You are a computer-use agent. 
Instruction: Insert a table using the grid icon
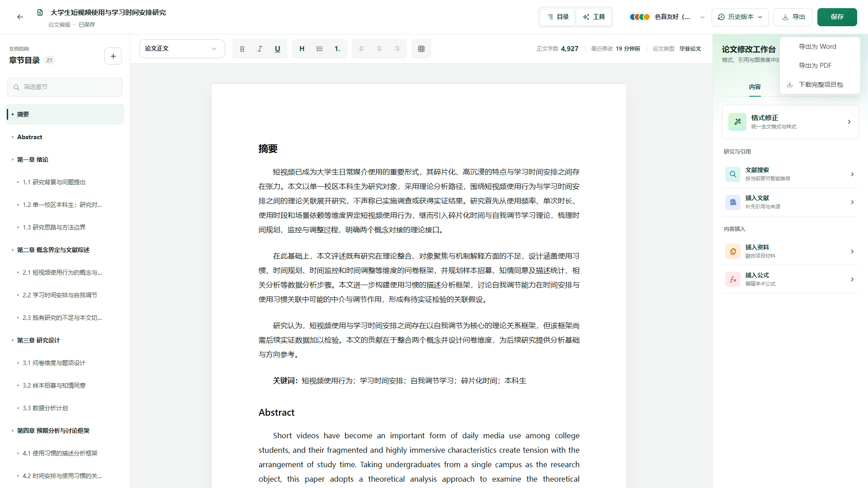(421, 49)
